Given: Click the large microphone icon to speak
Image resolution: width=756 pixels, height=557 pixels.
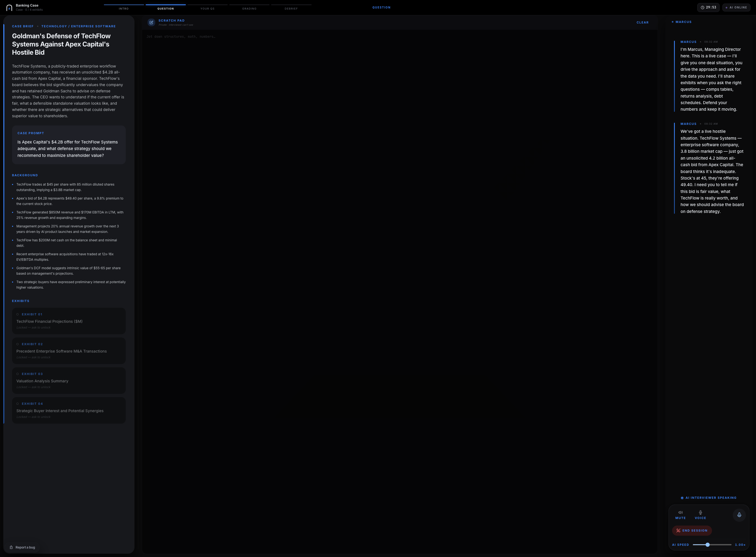Looking at the screenshot, I should [739, 515].
